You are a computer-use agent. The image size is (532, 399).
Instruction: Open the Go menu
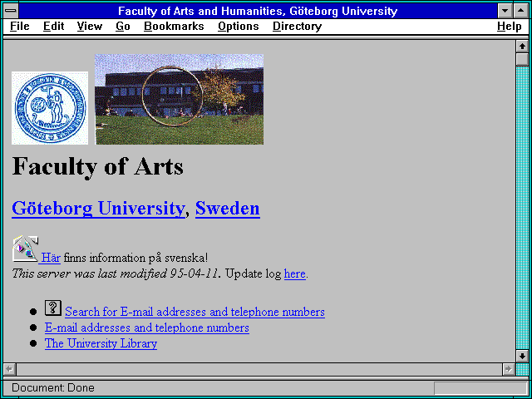pyautogui.click(x=122, y=27)
